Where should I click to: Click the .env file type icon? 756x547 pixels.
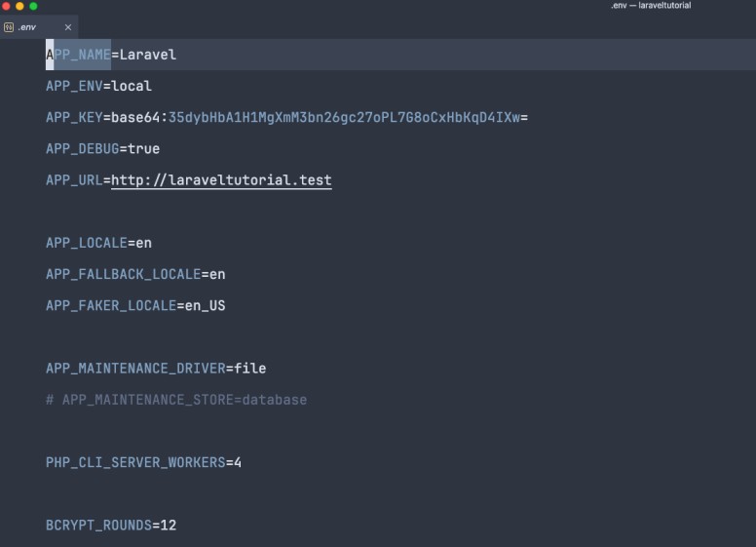tap(9, 27)
